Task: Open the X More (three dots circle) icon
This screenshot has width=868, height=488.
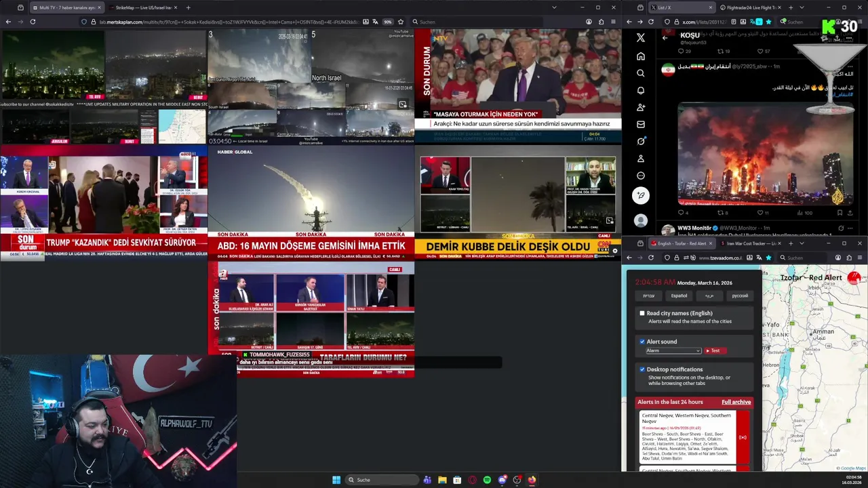Action: pyautogui.click(x=641, y=176)
